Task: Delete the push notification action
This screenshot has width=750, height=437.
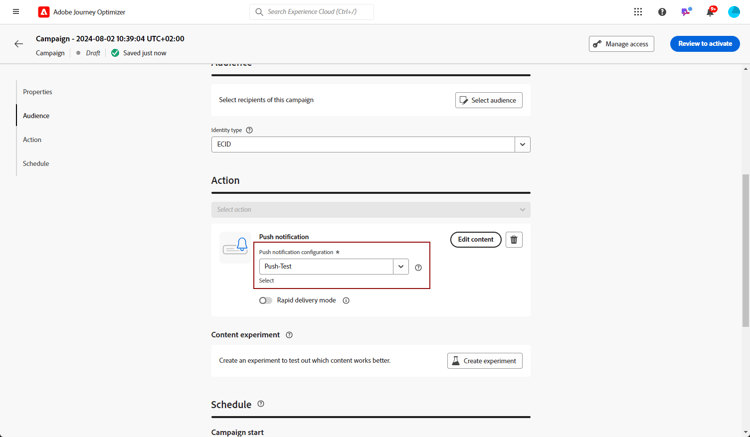Action: (514, 240)
